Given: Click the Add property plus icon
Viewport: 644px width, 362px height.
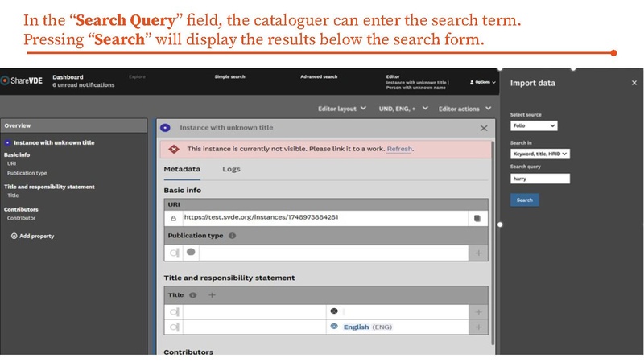Looking at the screenshot, I should tap(14, 236).
